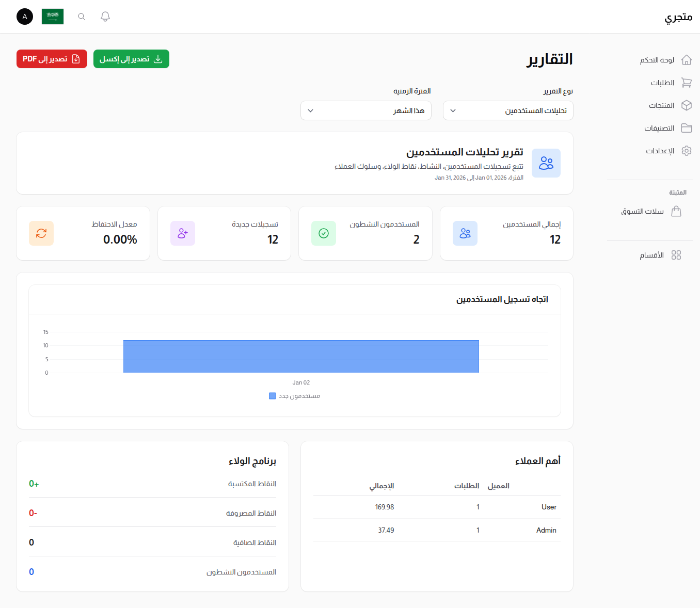Open shopping carts via the bag icon
This screenshot has height=608, width=700.
tap(677, 211)
